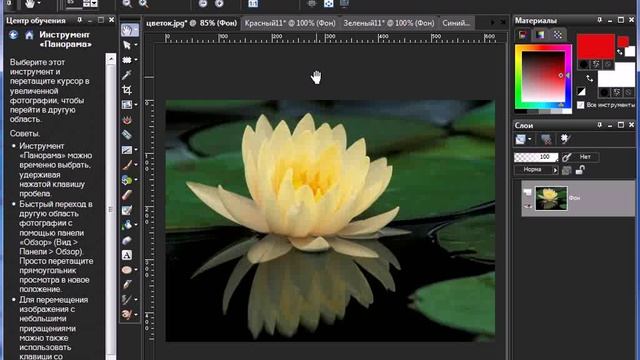Toggle the Все инструменты checkbox
The height and width of the screenshot is (360, 640).
point(580,105)
